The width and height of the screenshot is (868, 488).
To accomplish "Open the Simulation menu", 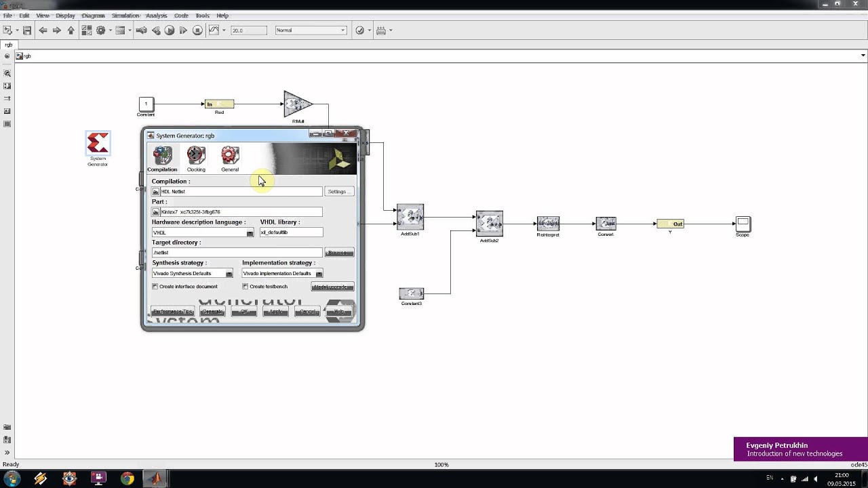I will pyautogui.click(x=125, y=16).
